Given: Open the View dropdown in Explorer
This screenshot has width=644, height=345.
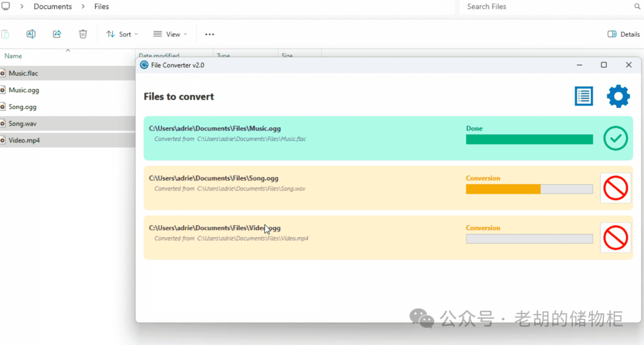Looking at the screenshot, I should (170, 34).
